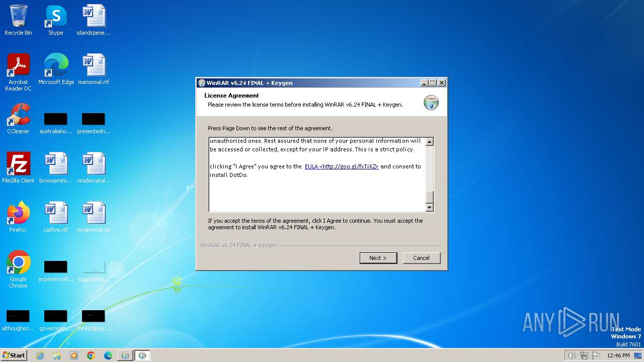Select the thinkingboy file icon

94,320
